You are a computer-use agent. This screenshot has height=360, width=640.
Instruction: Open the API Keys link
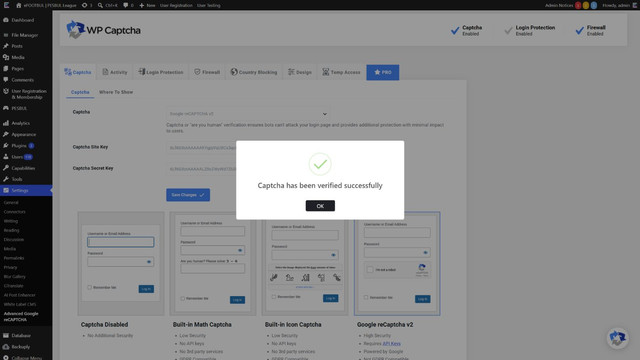click(391, 344)
